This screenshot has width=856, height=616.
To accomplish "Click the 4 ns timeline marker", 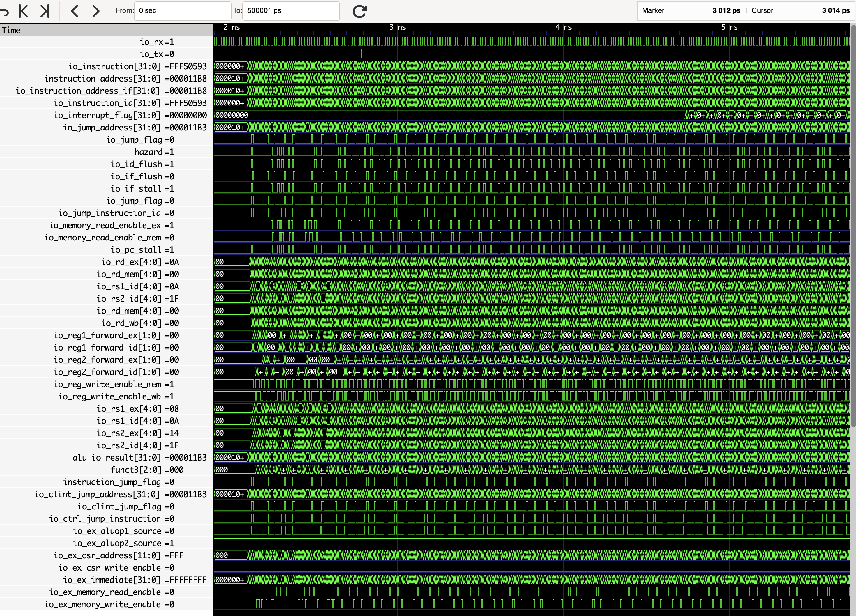I will pos(563,27).
